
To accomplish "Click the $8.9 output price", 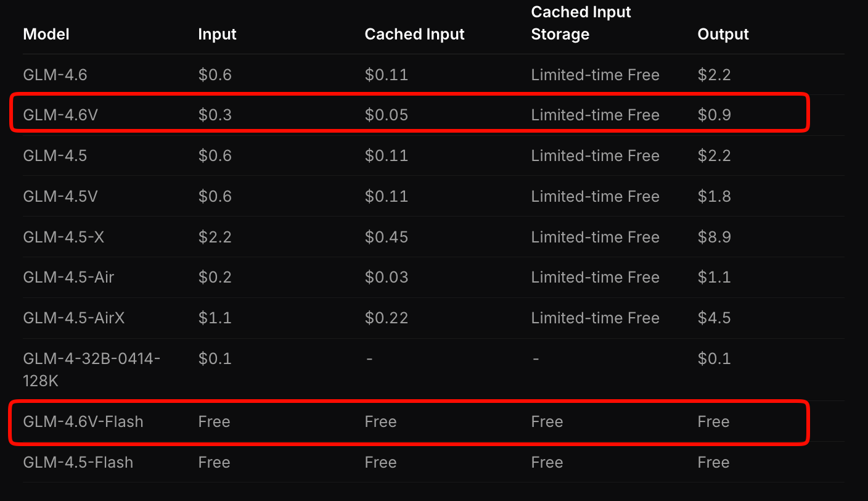I will tap(714, 237).
